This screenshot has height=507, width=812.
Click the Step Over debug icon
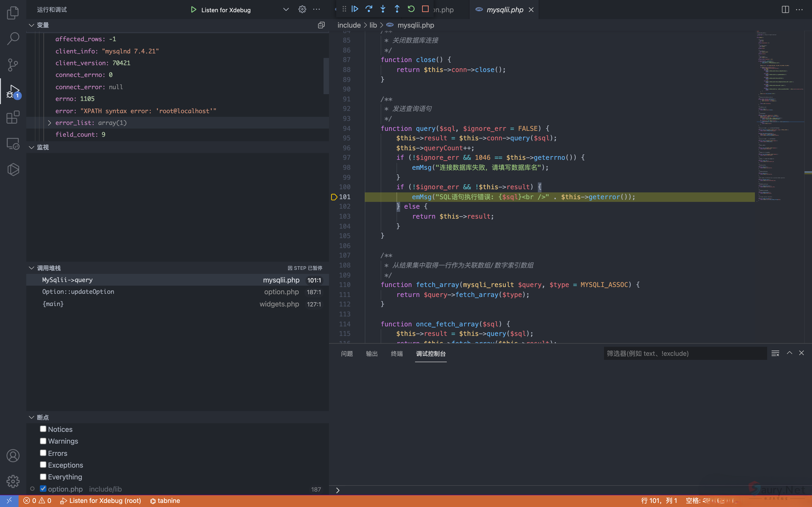[369, 9]
